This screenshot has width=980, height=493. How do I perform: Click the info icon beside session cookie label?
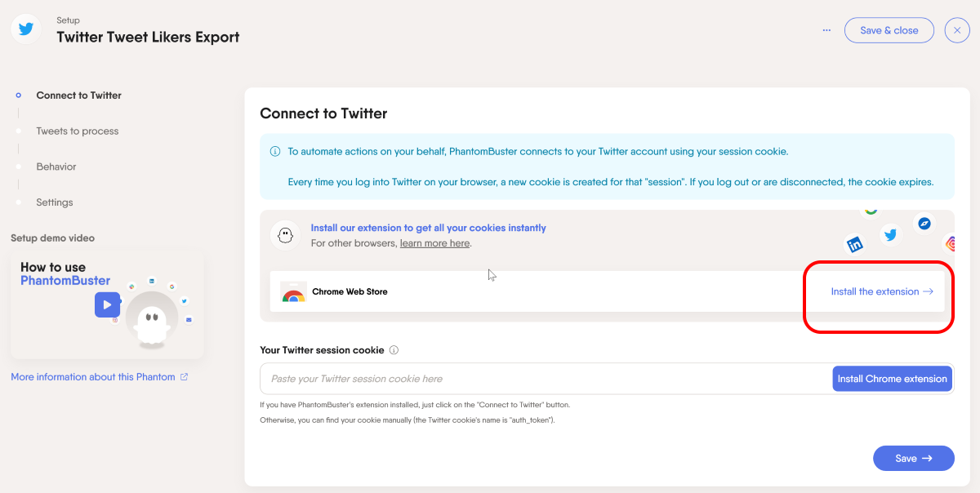pyautogui.click(x=394, y=350)
